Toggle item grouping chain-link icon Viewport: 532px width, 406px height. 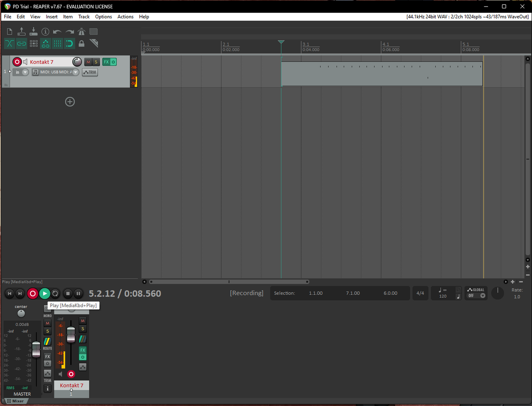(21, 43)
